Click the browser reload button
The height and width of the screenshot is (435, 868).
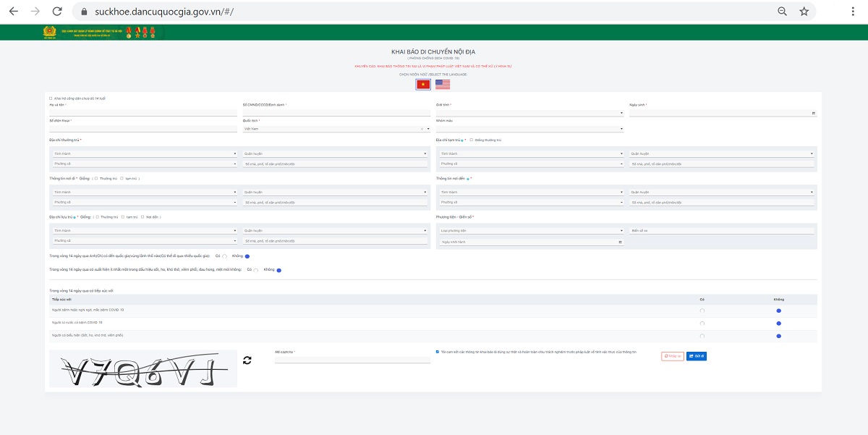click(x=57, y=12)
